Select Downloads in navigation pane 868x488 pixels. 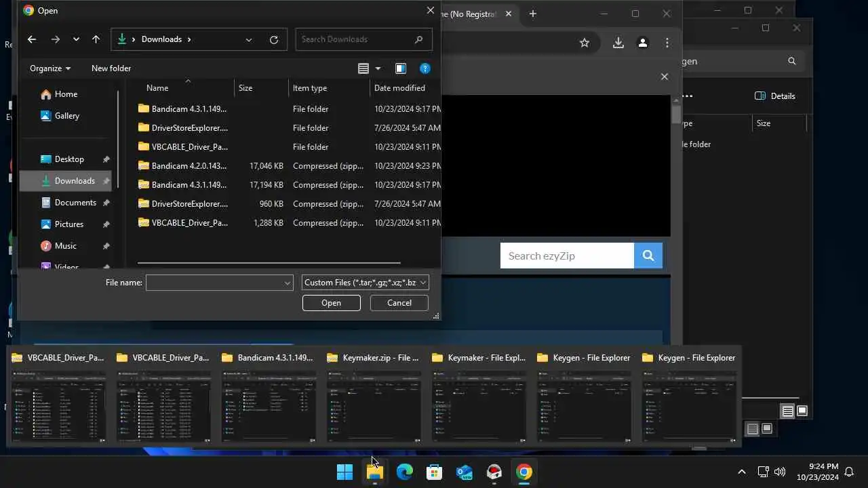[66, 181]
